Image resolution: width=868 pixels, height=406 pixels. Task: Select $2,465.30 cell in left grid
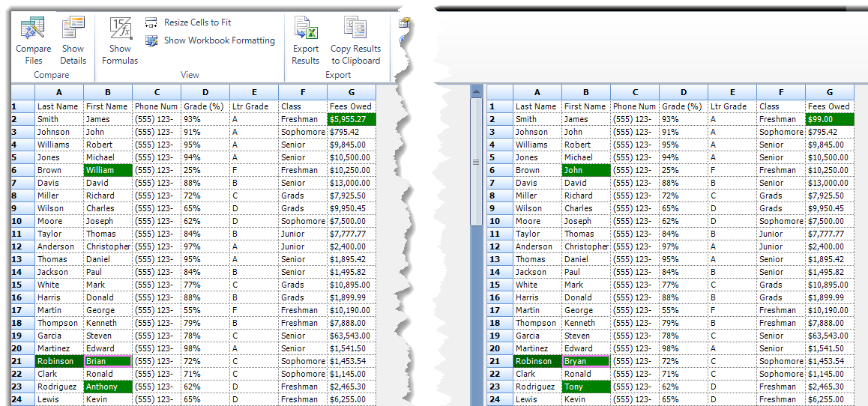[352, 387]
